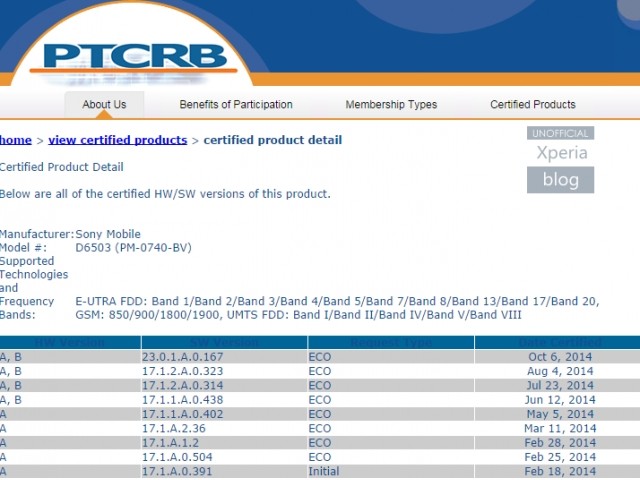This screenshot has width=640, height=480.
Task: Select SW version 17.1.1.A.0.438
Action: coord(182,400)
